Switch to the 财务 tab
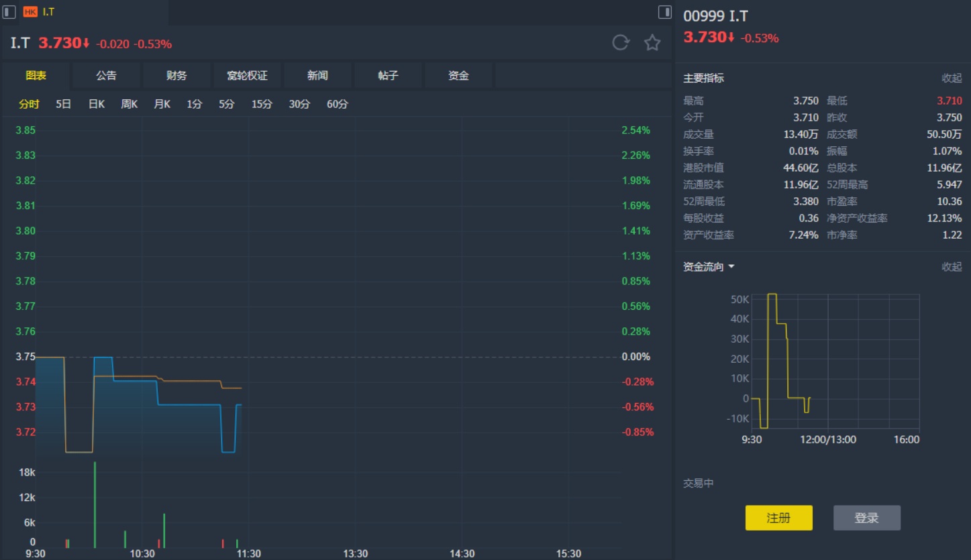 coord(176,76)
